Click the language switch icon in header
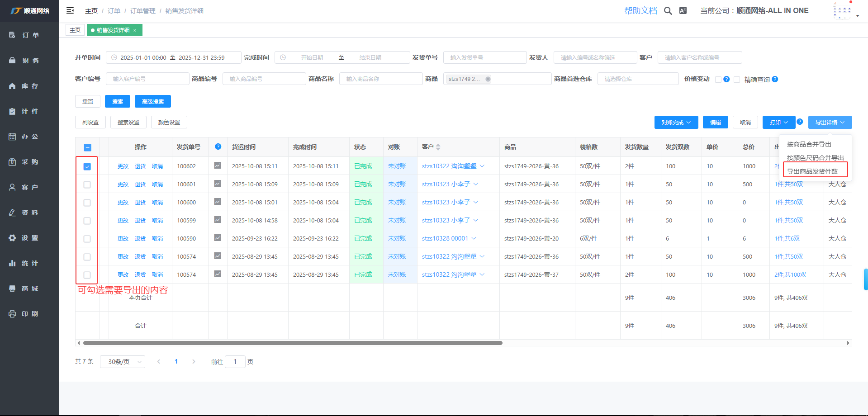 (683, 10)
